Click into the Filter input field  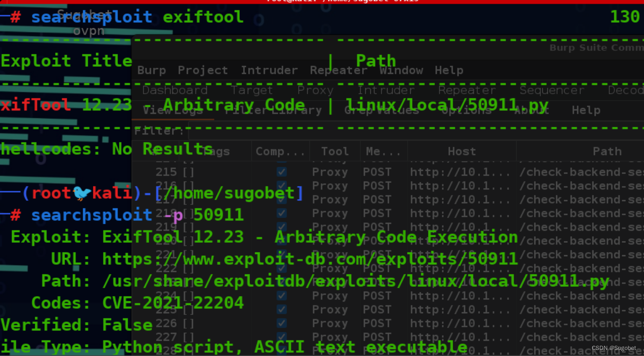point(416,131)
